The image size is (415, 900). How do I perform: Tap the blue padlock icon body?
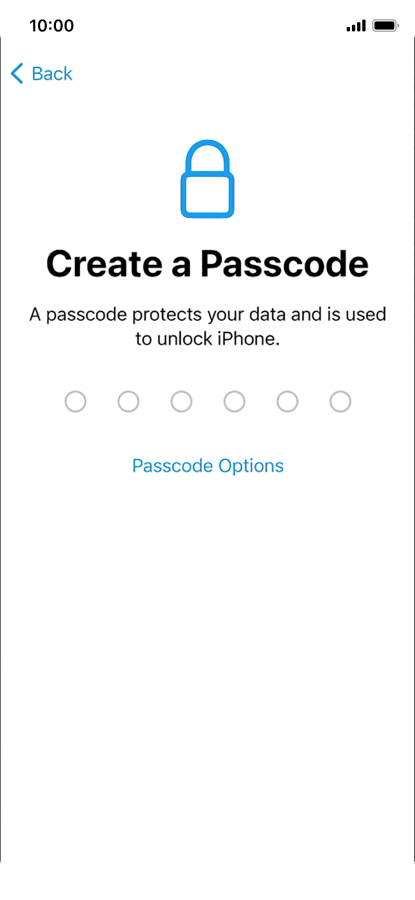(x=207, y=196)
